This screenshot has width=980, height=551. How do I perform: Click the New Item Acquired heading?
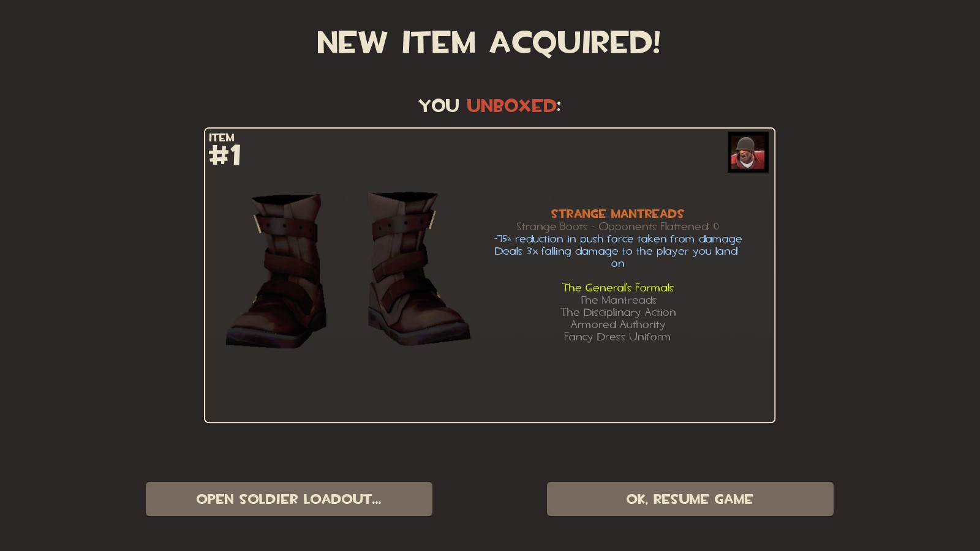pos(489,43)
